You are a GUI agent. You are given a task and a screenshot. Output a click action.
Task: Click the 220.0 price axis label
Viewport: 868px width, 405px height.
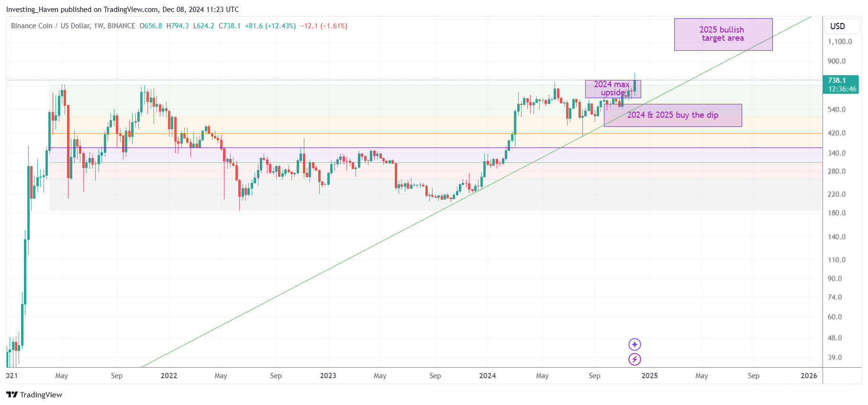[x=836, y=194]
